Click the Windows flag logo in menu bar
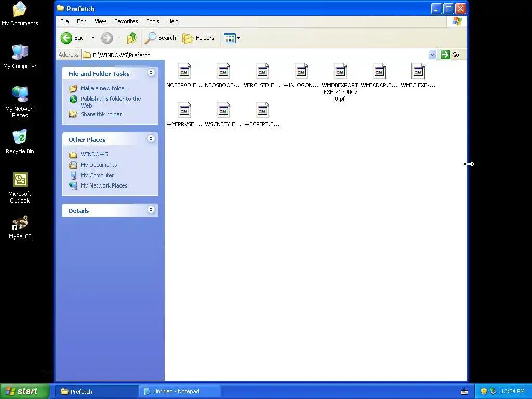532x399 pixels. tap(457, 21)
